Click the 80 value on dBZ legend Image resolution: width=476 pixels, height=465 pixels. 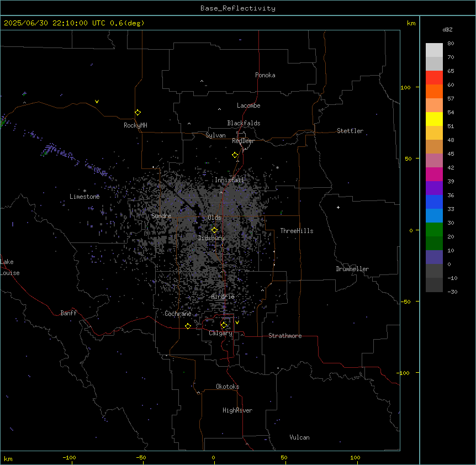[x=451, y=44]
